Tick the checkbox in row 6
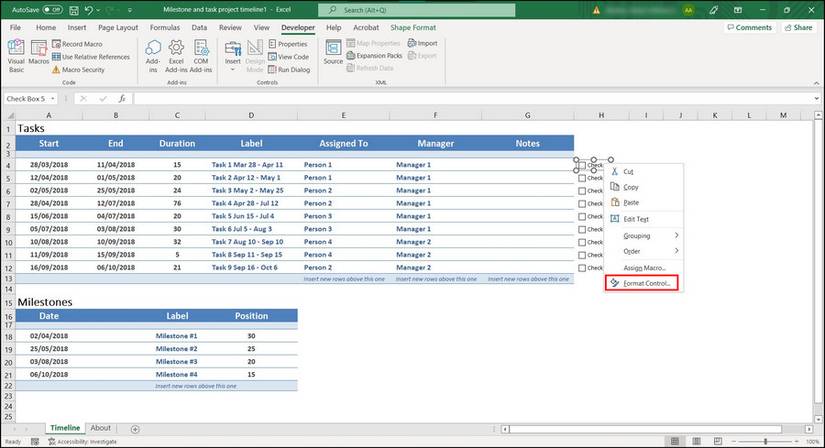Viewport: 825px width, 448px height. [582, 191]
